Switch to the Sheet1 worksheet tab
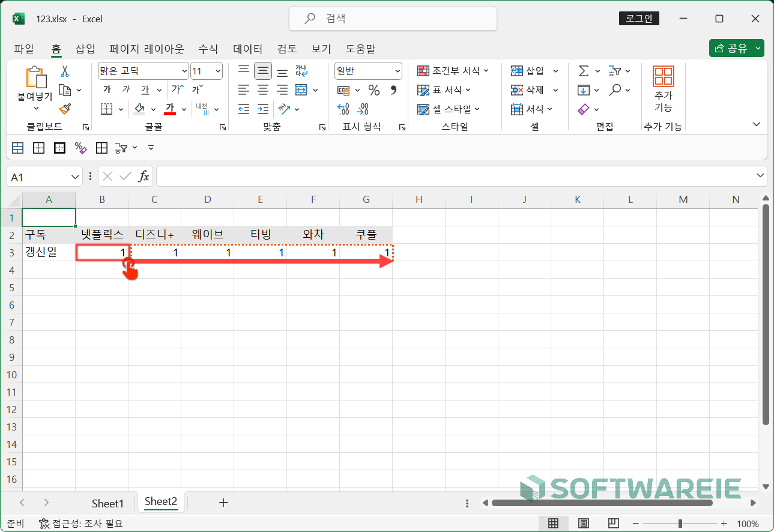This screenshot has width=774, height=532. coord(107,503)
